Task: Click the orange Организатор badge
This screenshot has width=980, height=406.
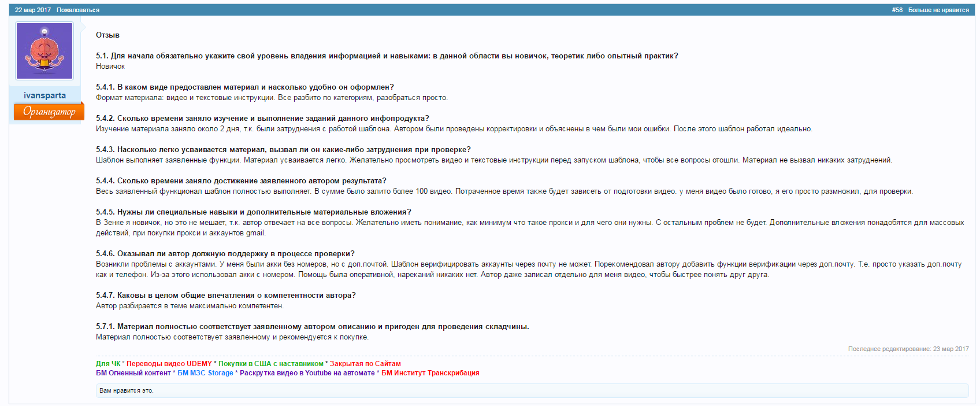Action: coord(49,112)
